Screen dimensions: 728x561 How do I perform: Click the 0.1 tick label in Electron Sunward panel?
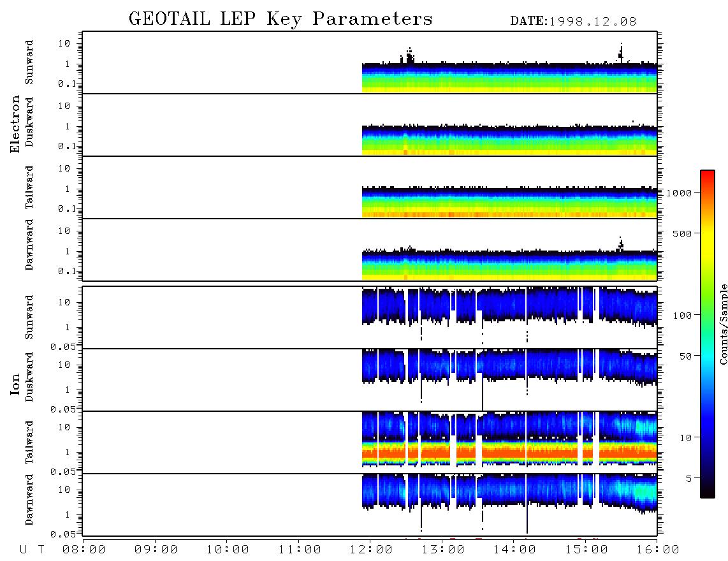66,84
